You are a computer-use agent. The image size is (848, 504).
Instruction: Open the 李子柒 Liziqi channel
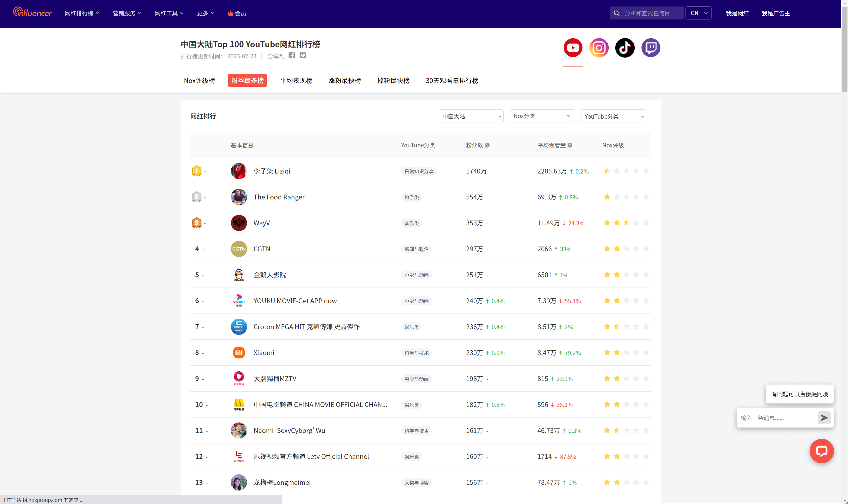[271, 171]
